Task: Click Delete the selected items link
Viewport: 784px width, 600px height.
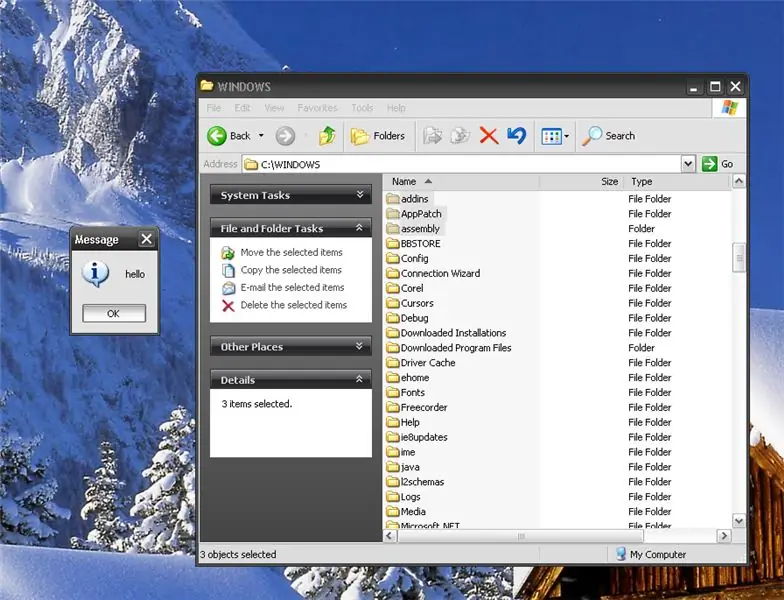Action: 294,305
